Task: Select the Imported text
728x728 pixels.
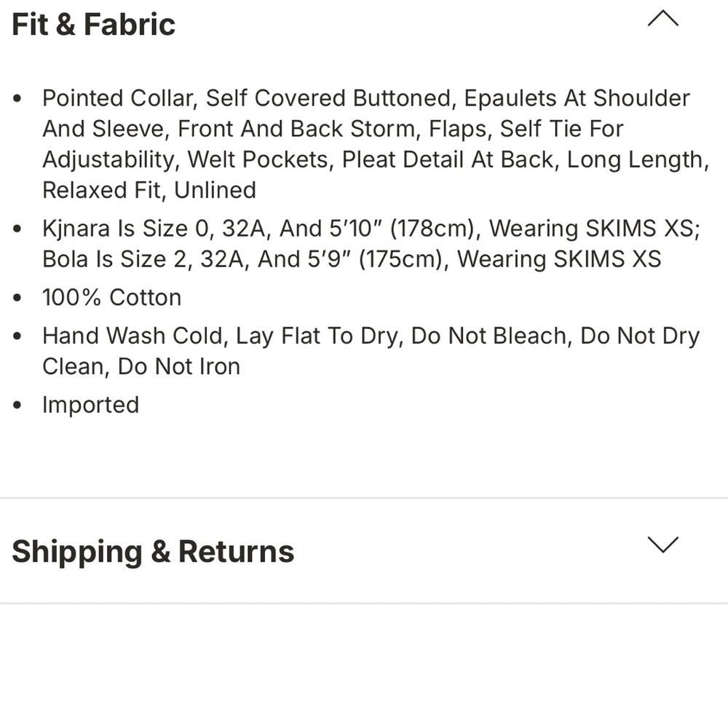Action: point(90,405)
